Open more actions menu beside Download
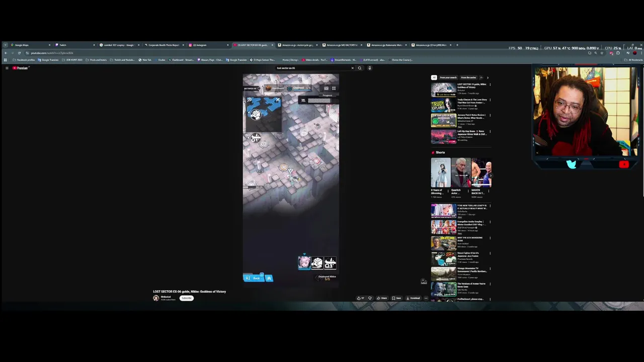Image resolution: width=644 pixels, height=362 pixels. (426, 298)
